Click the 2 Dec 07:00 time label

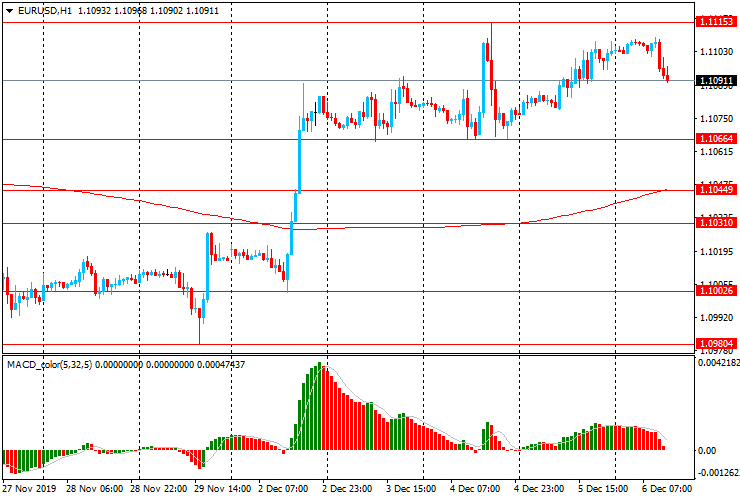click(283, 488)
